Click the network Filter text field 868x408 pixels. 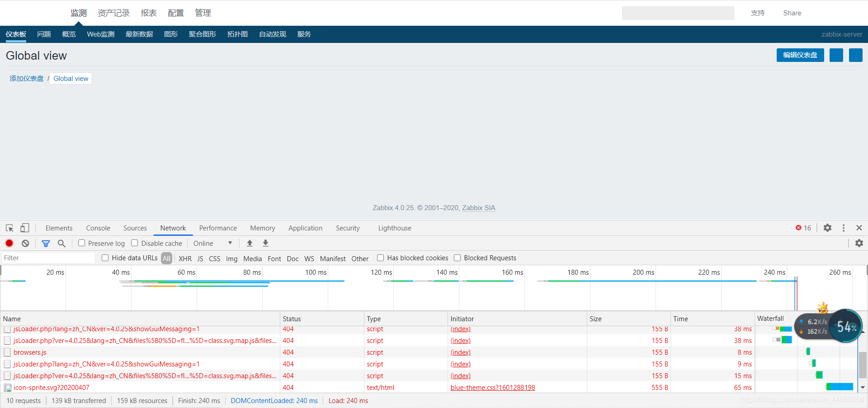tap(48, 258)
